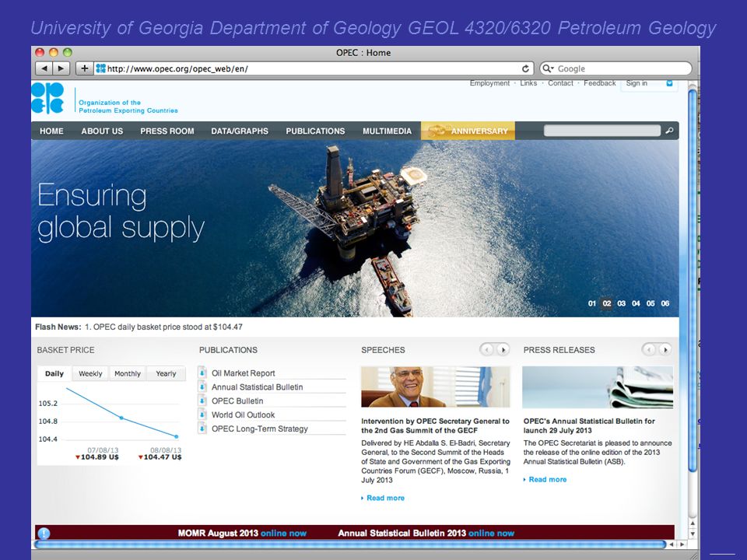
Task: Open the DATA/GRAPHS menu
Action: 240,131
